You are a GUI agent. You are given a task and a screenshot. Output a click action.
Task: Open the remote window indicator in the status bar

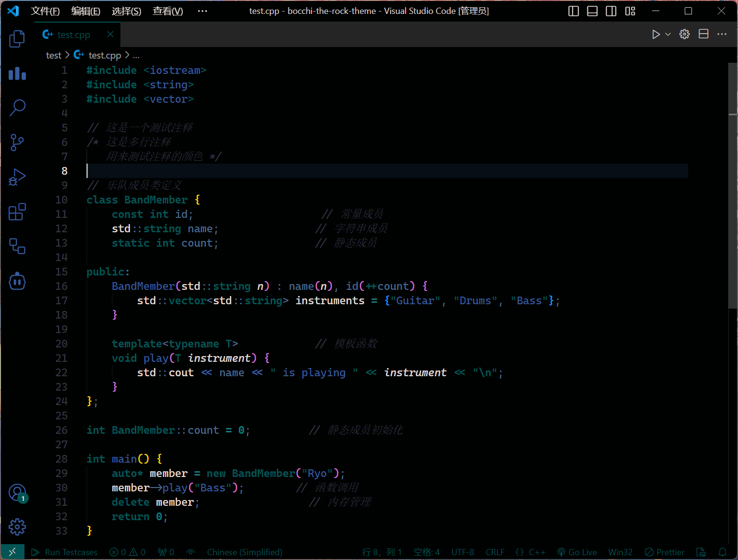click(12, 552)
